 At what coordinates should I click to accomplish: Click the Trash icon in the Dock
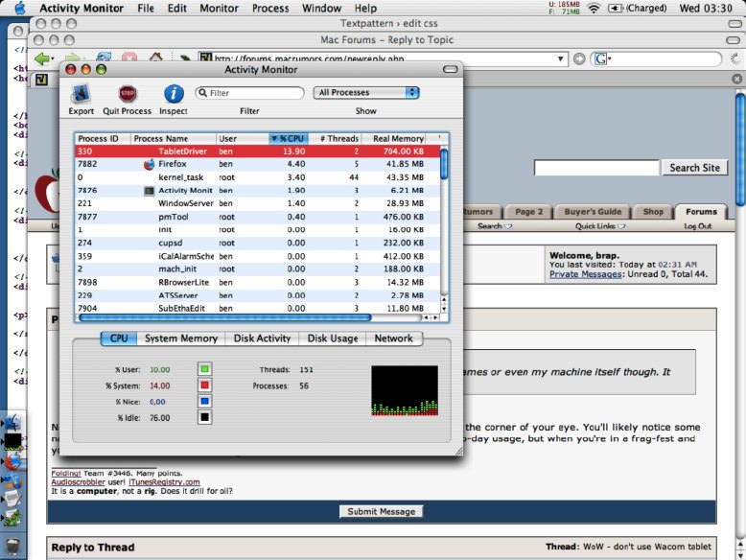12,547
